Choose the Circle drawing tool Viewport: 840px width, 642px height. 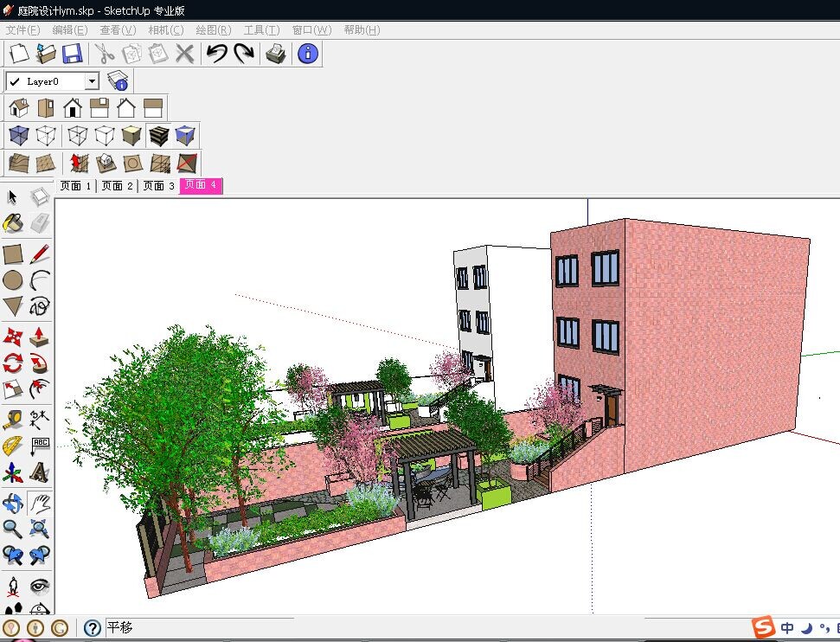(x=13, y=280)
